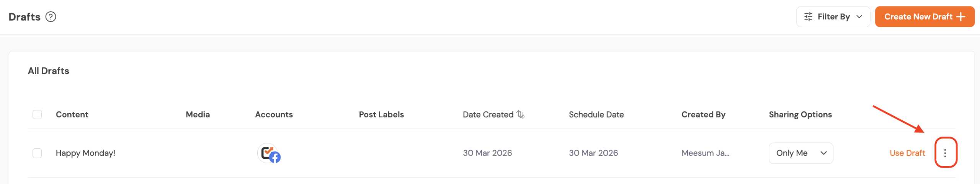Image resolution: width=980 pixels, height=184 pixels.
Task: Sort drafts using the Date Created arrows icon
Action: point(520,114)
